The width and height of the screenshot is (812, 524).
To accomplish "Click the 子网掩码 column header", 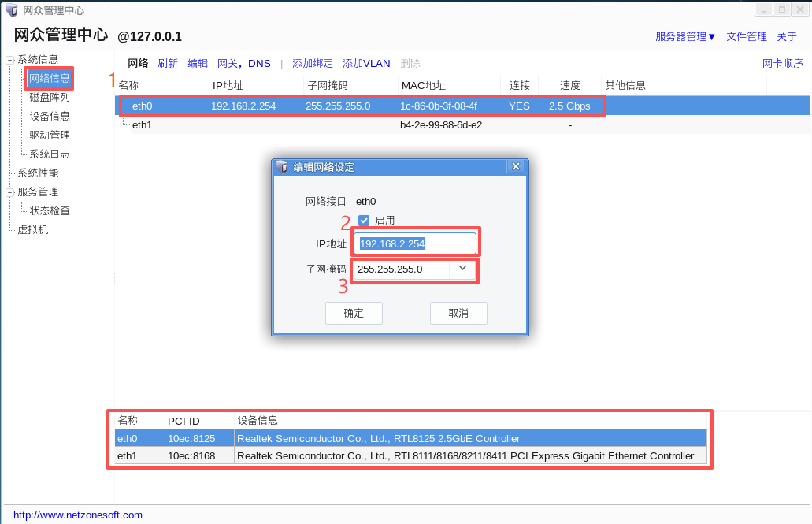I will [328, 86].
